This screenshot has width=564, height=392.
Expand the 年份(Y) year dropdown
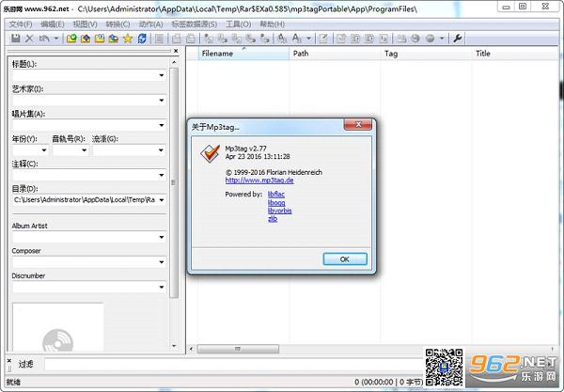click(x=44, y=150)
